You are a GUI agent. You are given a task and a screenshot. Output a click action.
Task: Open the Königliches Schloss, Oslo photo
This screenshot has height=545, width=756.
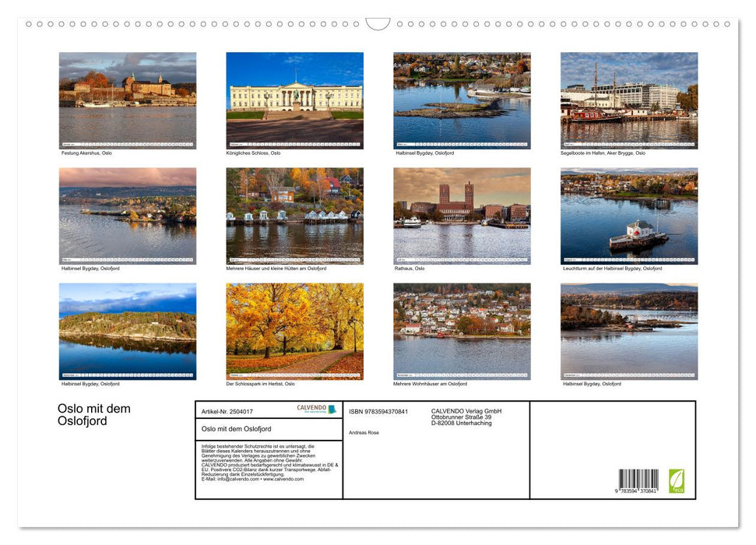[294, 100]
